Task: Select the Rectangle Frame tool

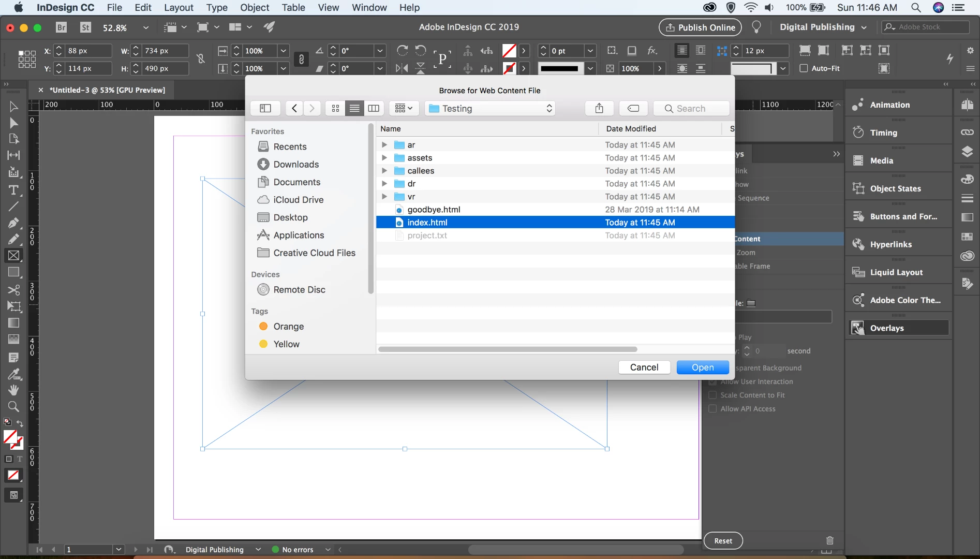Action: [13, 256]
